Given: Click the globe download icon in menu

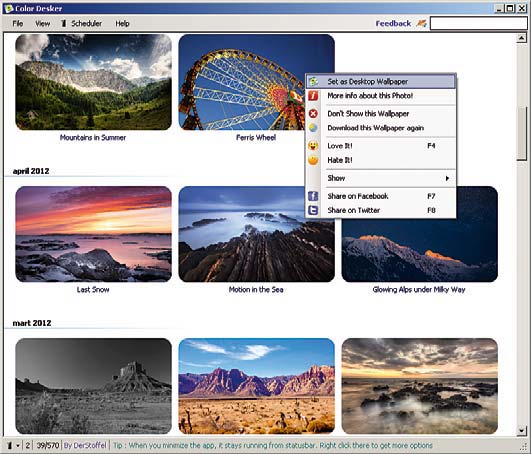Looking at the screenshot, I should tap(313, 128).
